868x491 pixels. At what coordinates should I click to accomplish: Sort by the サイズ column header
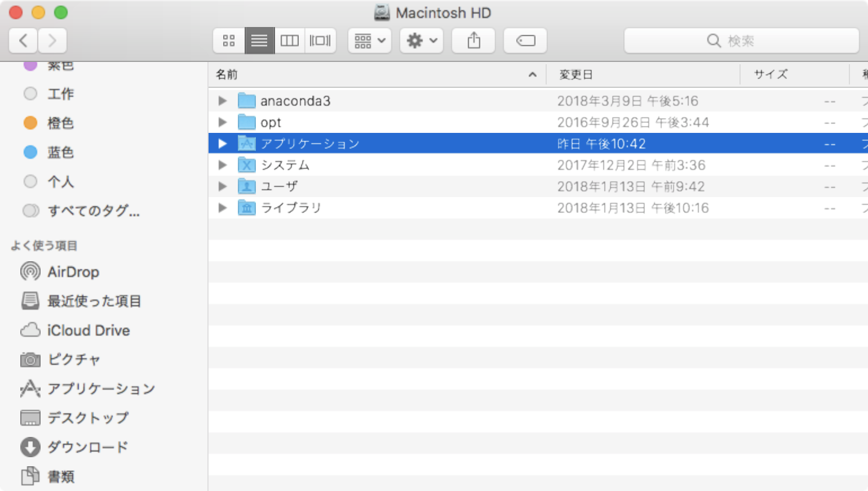coord(795,74)
